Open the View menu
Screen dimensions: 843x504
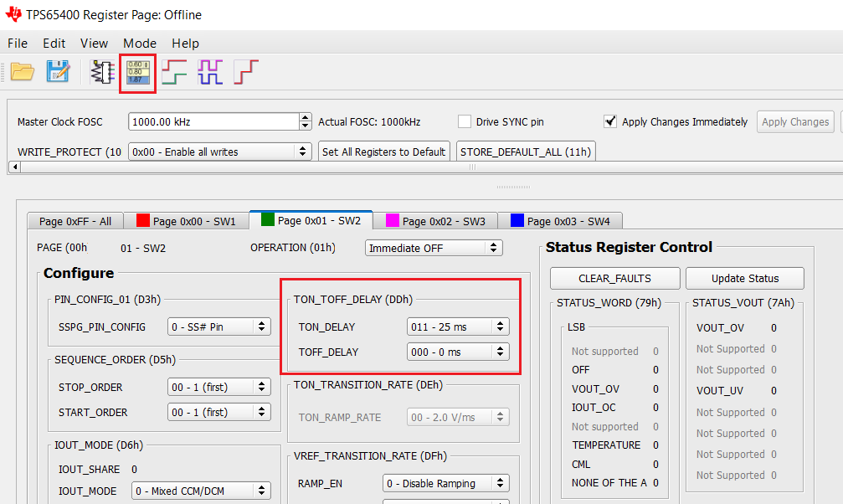tap(94, 43)
